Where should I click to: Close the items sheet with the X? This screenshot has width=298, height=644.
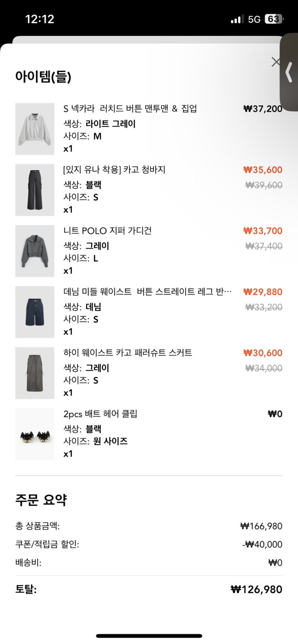click(x=276, y=62)
